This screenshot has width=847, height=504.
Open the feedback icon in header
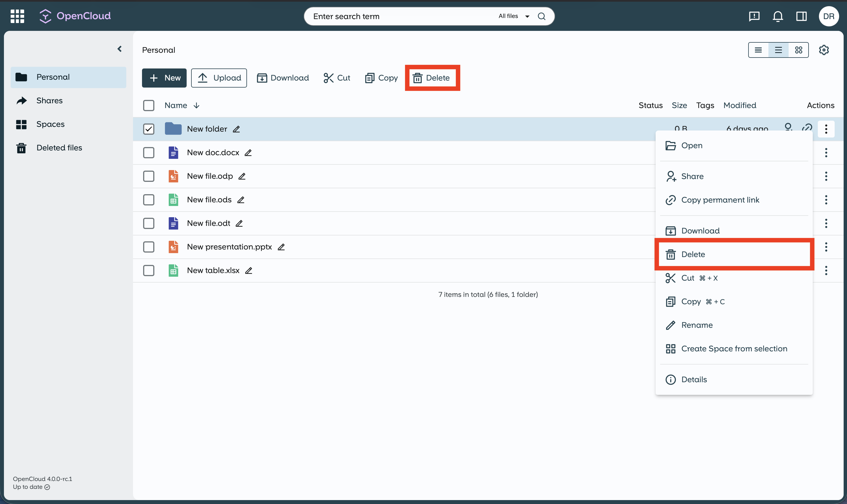click(x=754, y=16)
